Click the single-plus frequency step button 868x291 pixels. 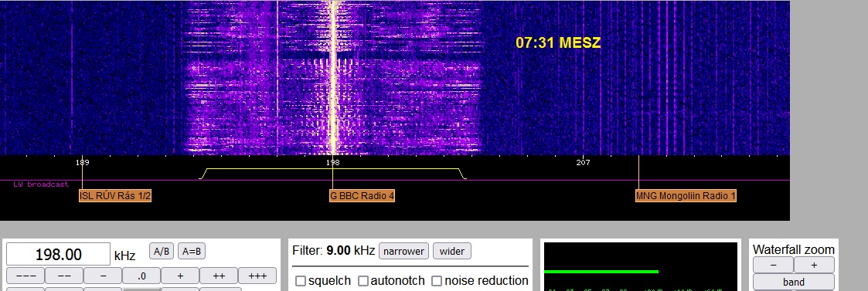(x=180, y=276)
